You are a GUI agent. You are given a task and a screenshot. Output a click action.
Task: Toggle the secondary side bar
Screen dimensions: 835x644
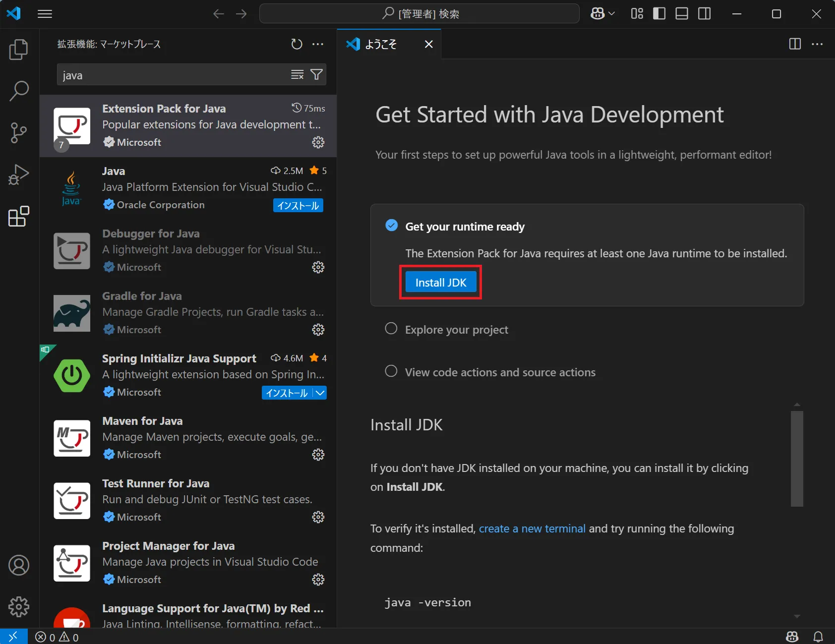coord(705,14)
